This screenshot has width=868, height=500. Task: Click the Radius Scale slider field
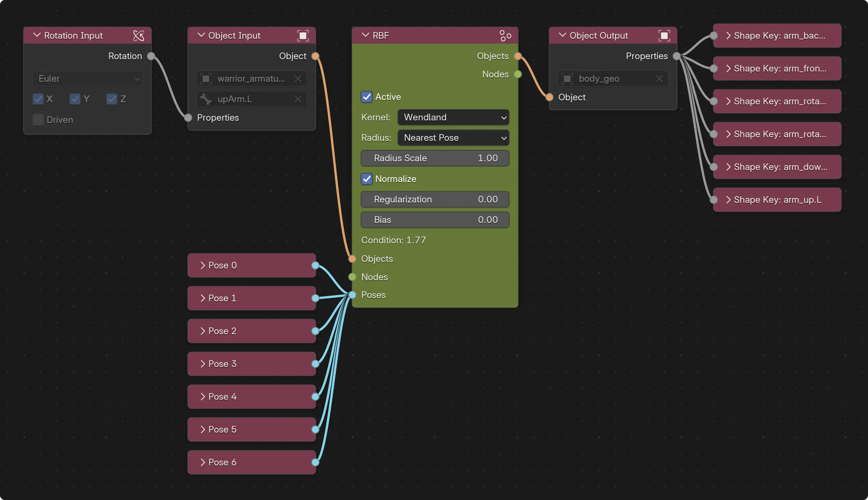pos(435,158)
